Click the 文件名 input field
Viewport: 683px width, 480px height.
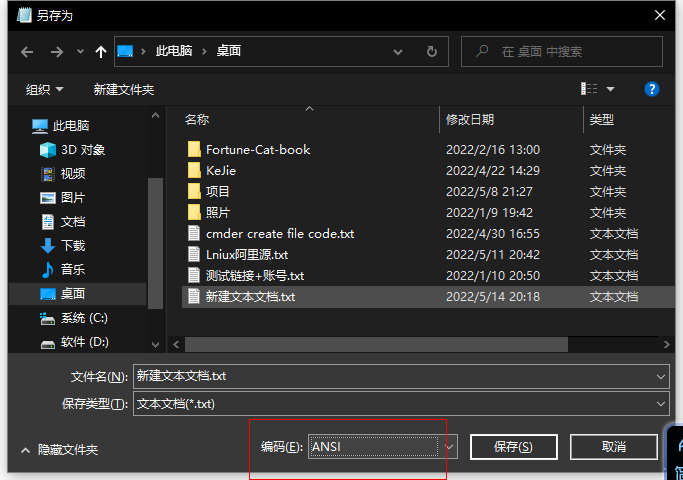pos(401,376)
